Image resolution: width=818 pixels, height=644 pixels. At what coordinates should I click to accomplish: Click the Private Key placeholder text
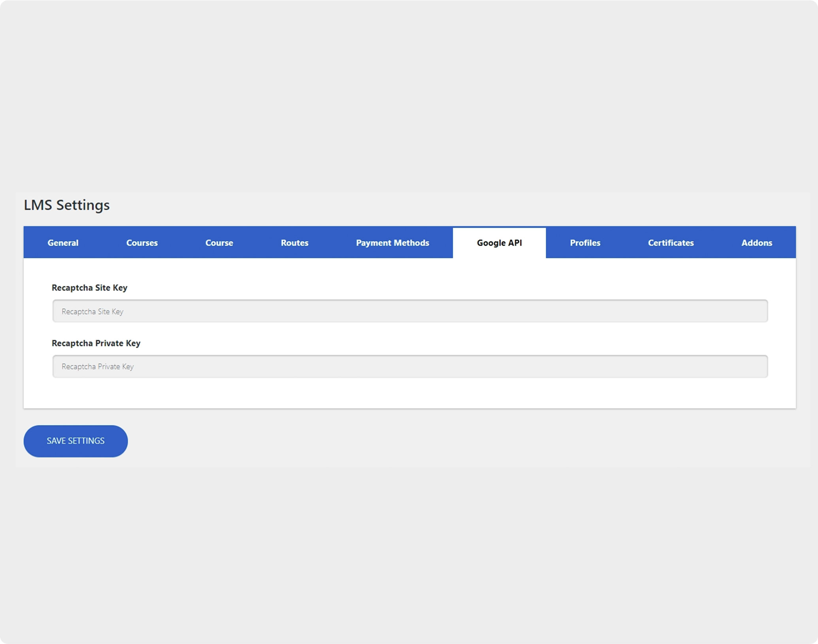(98, 367)
